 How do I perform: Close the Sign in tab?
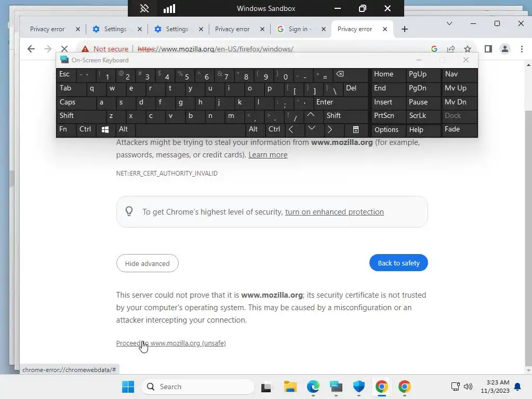click(x=324, y=29)
